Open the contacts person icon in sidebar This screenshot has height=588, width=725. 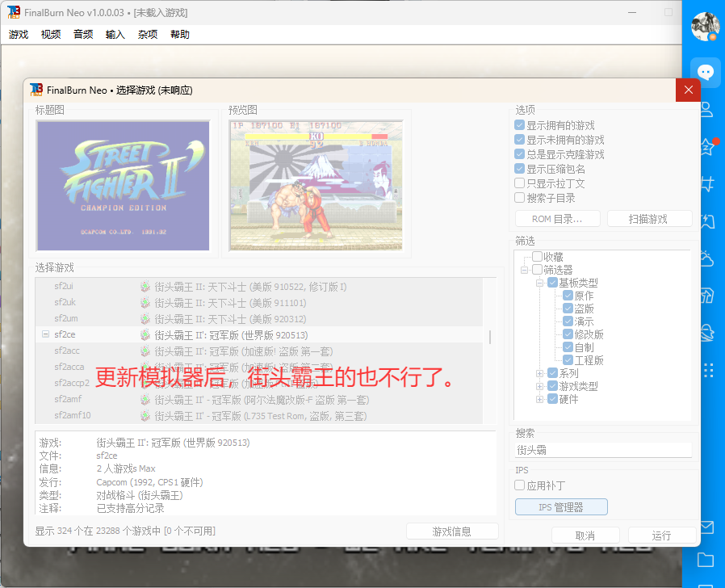pyautogui.click(x=707, y=110)
